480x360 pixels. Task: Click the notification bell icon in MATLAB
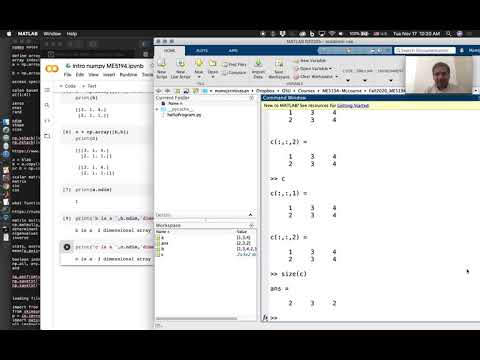pos(462,50)
